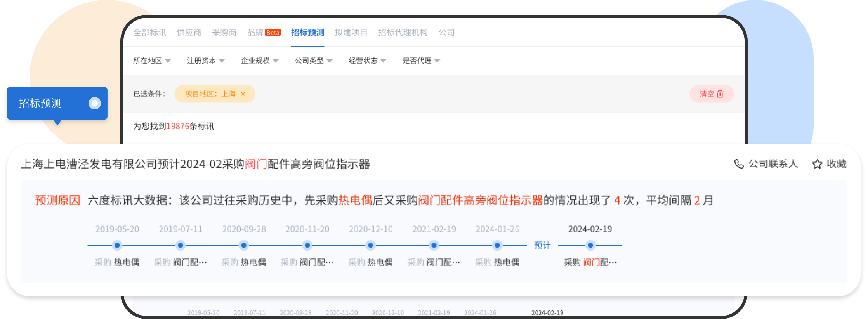Switch to the 招标代理机构 tab
Image resolution: width=868 pixels, height=319 pixels.
[x=403, y=33]
